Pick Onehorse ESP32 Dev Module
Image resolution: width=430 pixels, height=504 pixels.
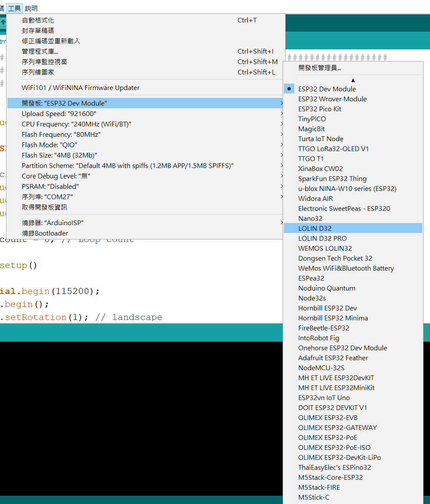click(x=353, y=348)
